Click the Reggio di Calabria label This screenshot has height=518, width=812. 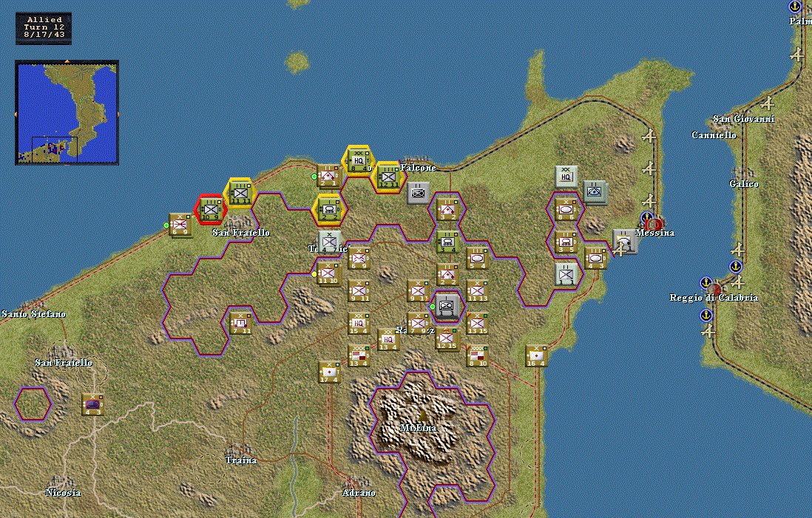[714, 298]
